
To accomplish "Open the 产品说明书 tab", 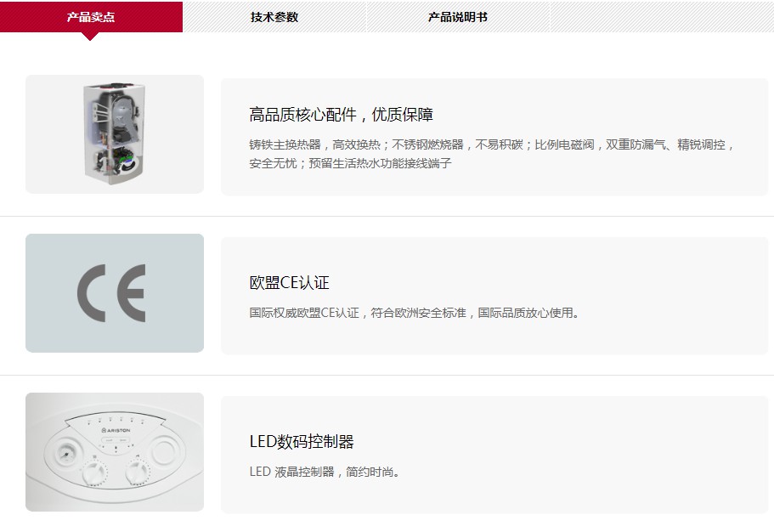I will point(458,17).
